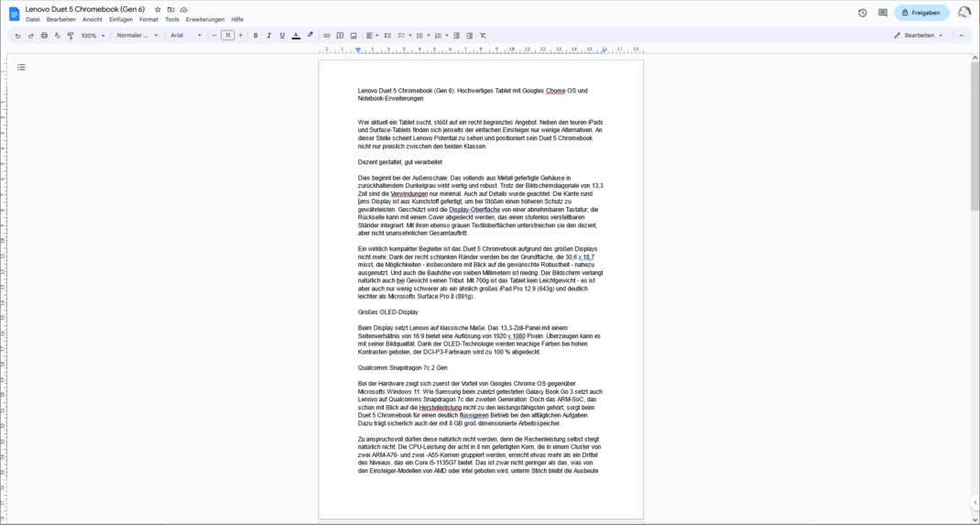Screen dimensions: 980x525
Task: Decrease the font size
Action: (x=215, y=36)
